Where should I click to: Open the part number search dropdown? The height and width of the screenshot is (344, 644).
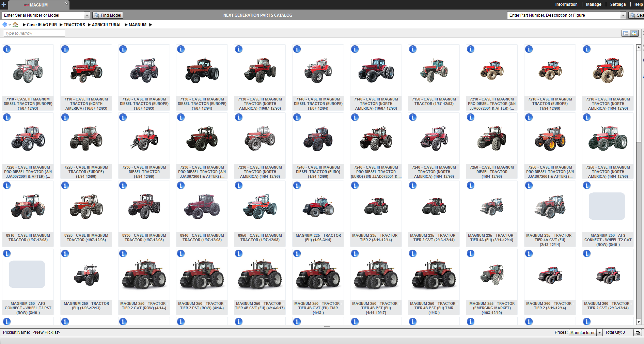(623, 15)
